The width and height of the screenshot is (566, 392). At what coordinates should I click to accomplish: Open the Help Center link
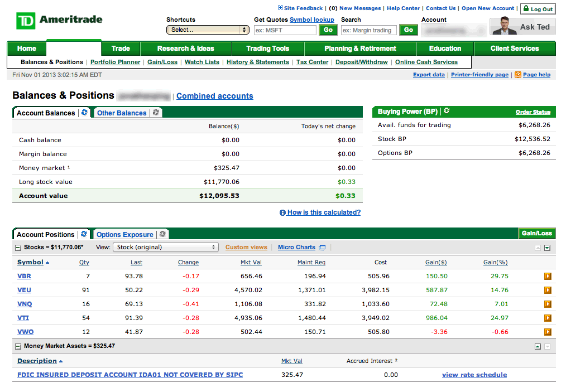point(403,8)
